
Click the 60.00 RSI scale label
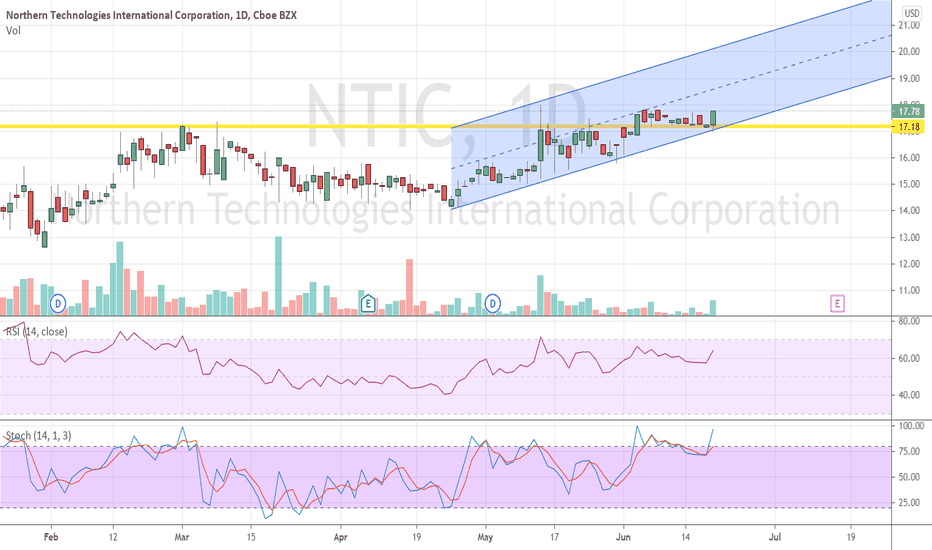[909, 359]
